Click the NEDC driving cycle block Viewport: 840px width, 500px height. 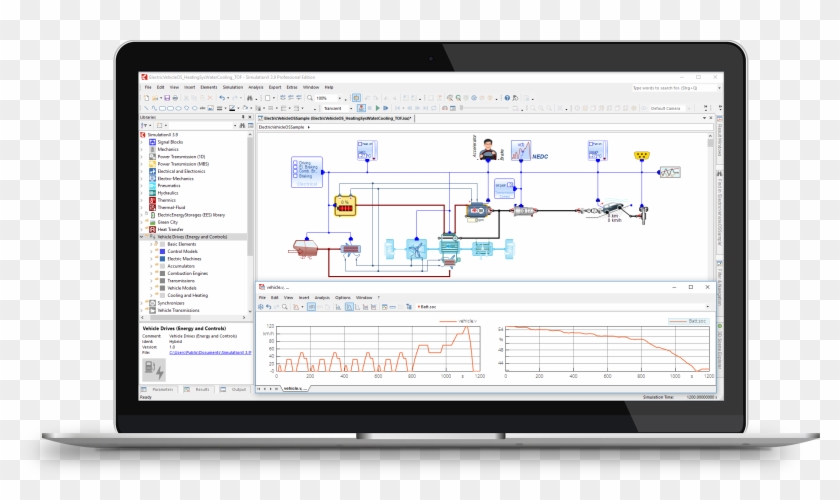pyautogui.click(x=520, y=151)
